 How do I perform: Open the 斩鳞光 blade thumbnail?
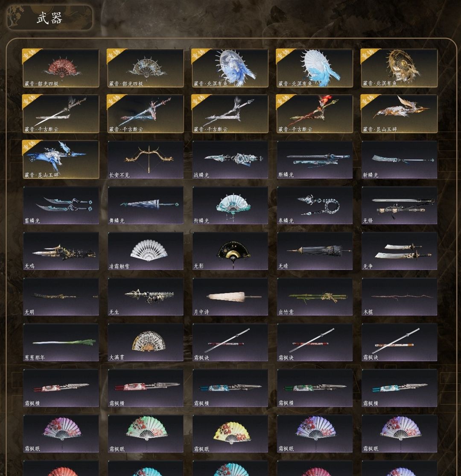pos(399,160)
